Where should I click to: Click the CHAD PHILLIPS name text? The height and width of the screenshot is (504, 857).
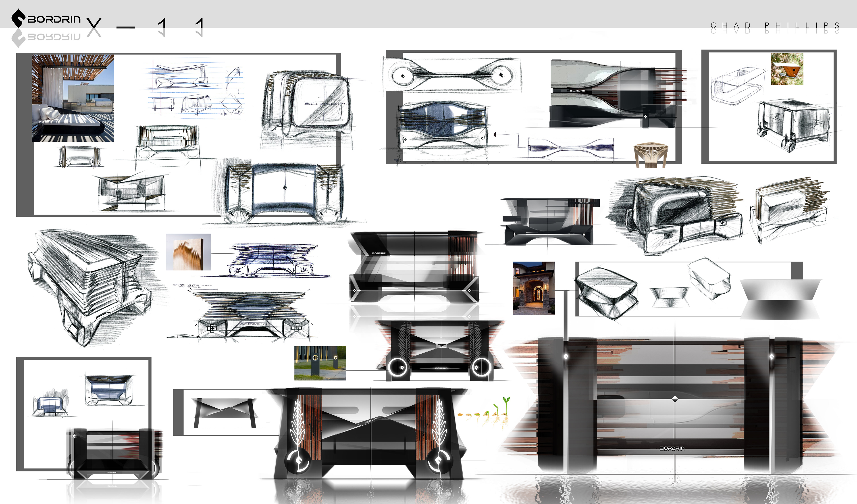(x=775, y=25)
